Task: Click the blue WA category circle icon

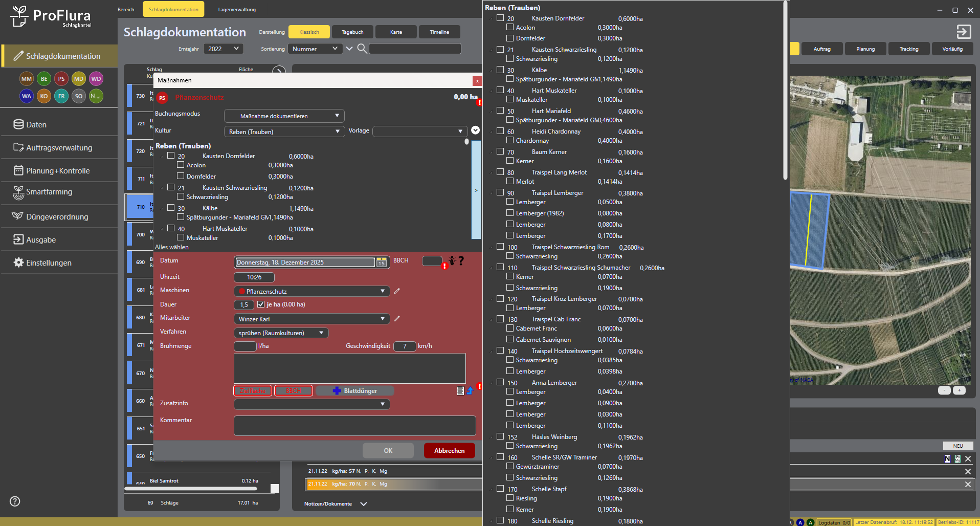Action: point(27,96)
